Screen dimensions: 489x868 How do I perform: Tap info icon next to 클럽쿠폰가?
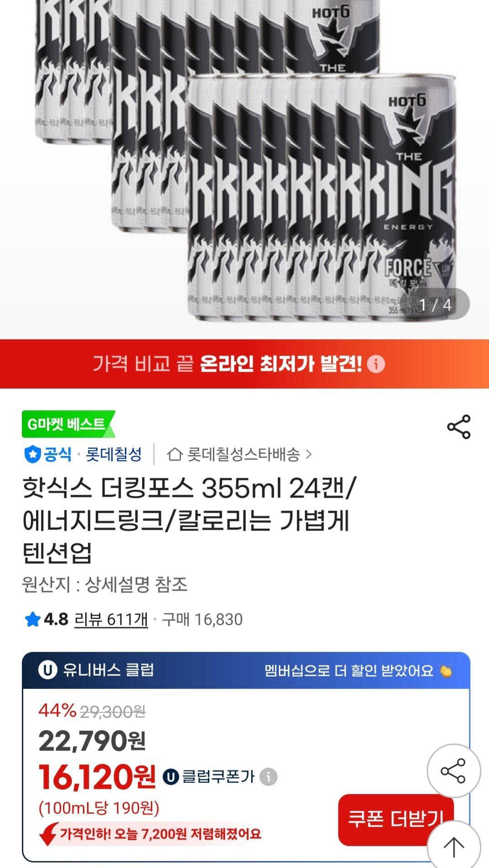(268, 776)
